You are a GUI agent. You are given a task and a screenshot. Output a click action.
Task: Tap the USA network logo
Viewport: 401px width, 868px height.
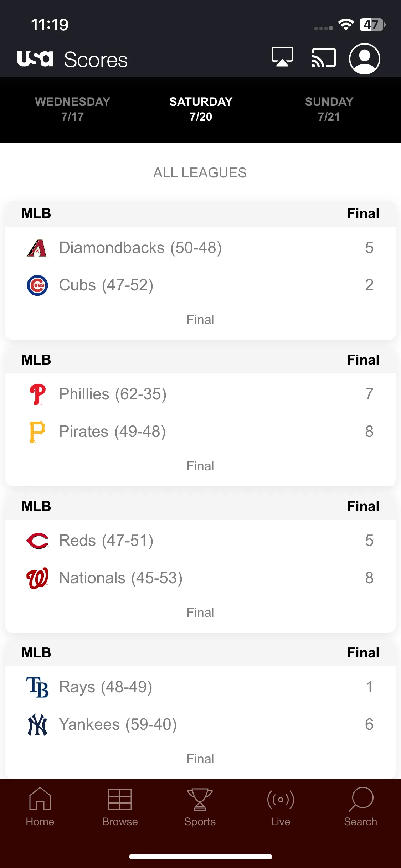coord(35,59)
